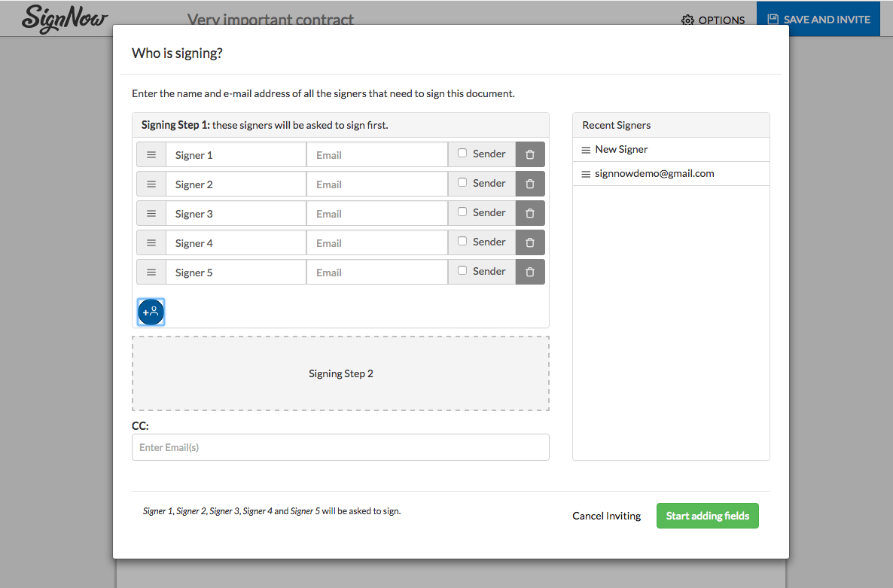
Task: Focus the Signer 1 Email field
Action: [376, 155]
